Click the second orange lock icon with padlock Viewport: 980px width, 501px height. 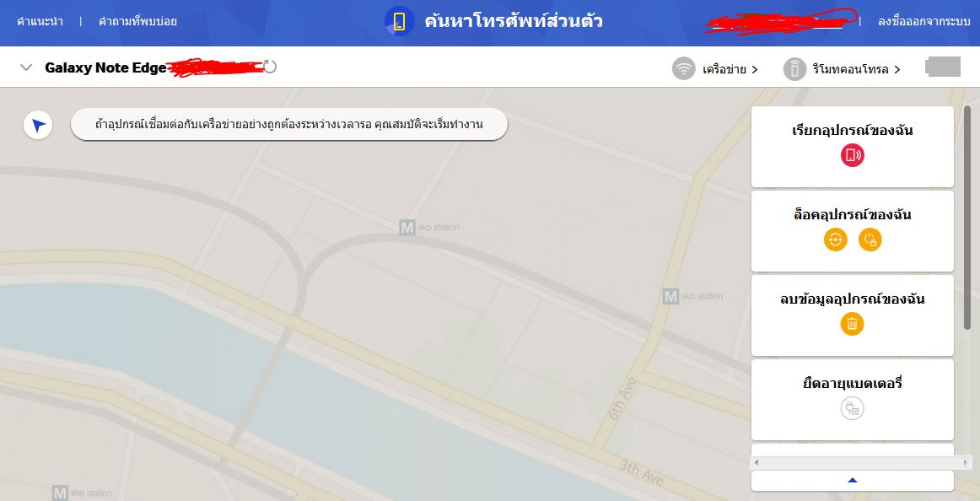pyautogui.click(x=870, y=240)
